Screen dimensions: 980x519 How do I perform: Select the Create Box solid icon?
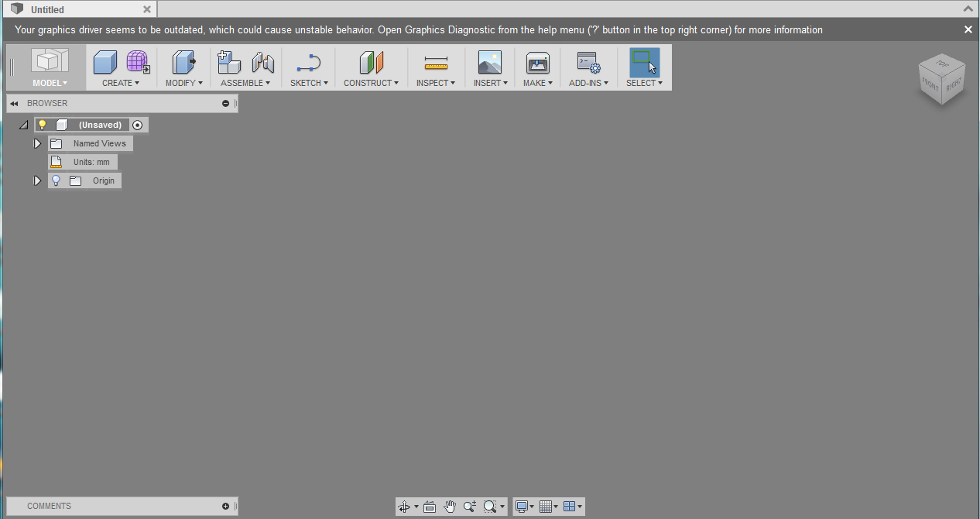[x=105, y=62]
